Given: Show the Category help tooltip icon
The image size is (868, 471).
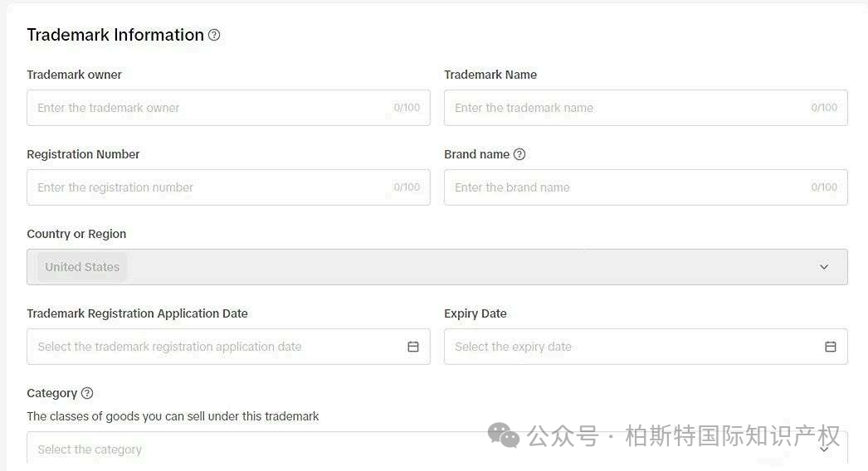Looking at the screenshot, I should (x=87, y=393).
